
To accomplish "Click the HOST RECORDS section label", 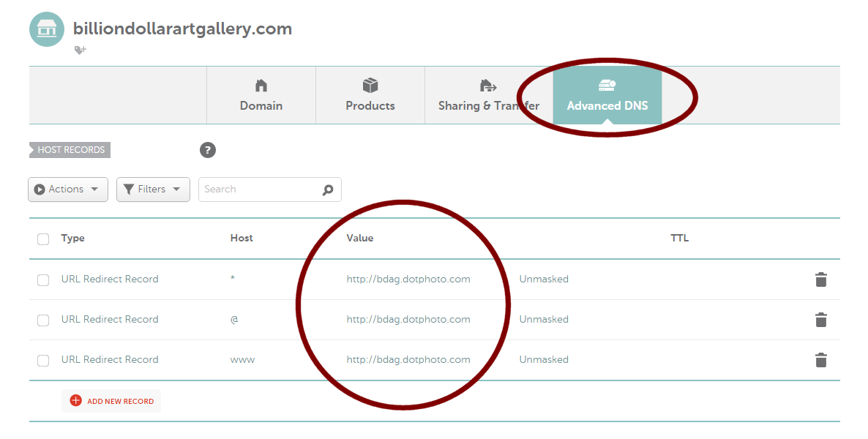I will pyautogui.click(x=70, y=150).
